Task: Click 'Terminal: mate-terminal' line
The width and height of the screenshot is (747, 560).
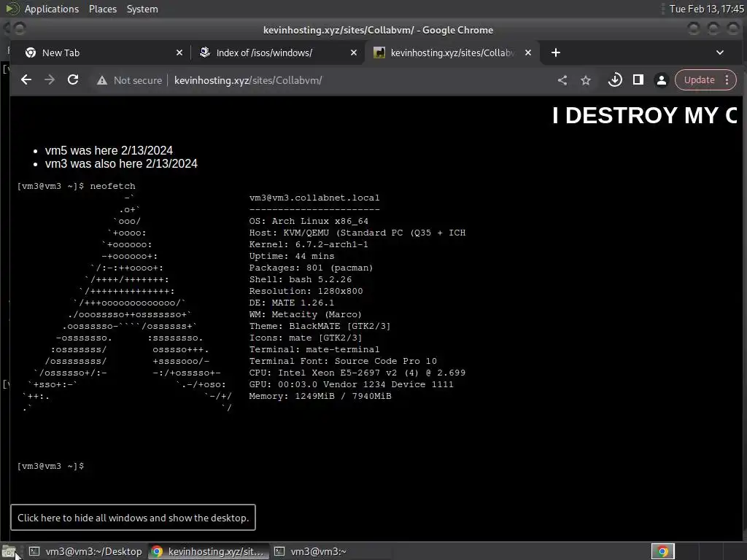Action: click(x=314, y=349)
